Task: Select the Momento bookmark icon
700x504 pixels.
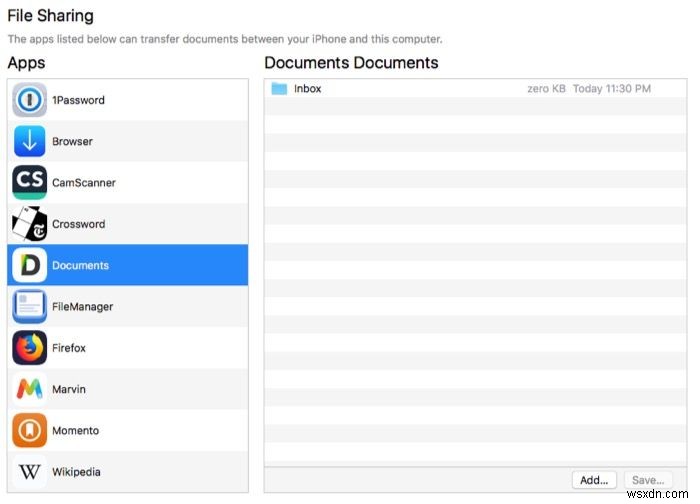Action: [29, 430]
